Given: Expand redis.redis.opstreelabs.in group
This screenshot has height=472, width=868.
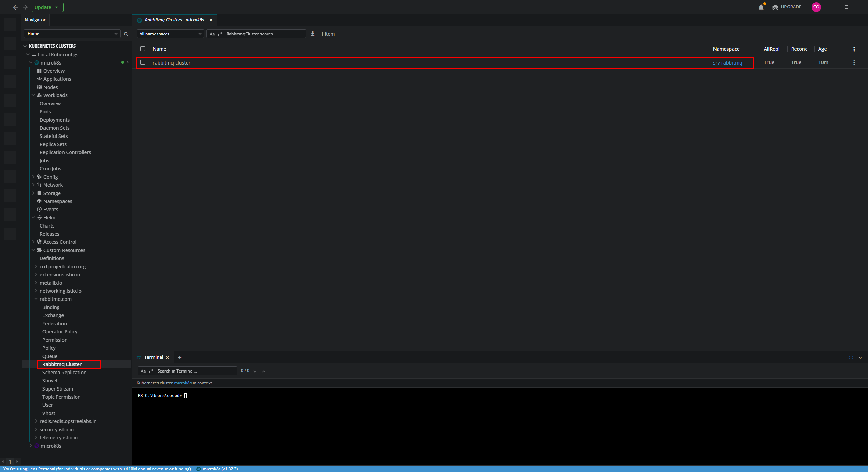Looking at the screenshot, I should click(36, 421).
